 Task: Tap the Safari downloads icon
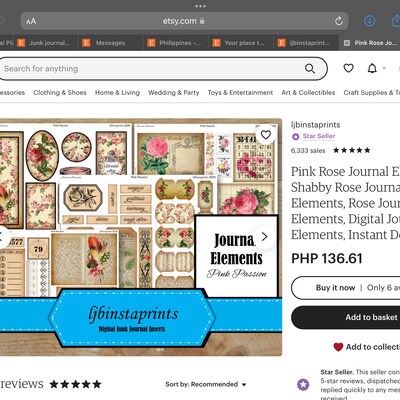[369, 21]
